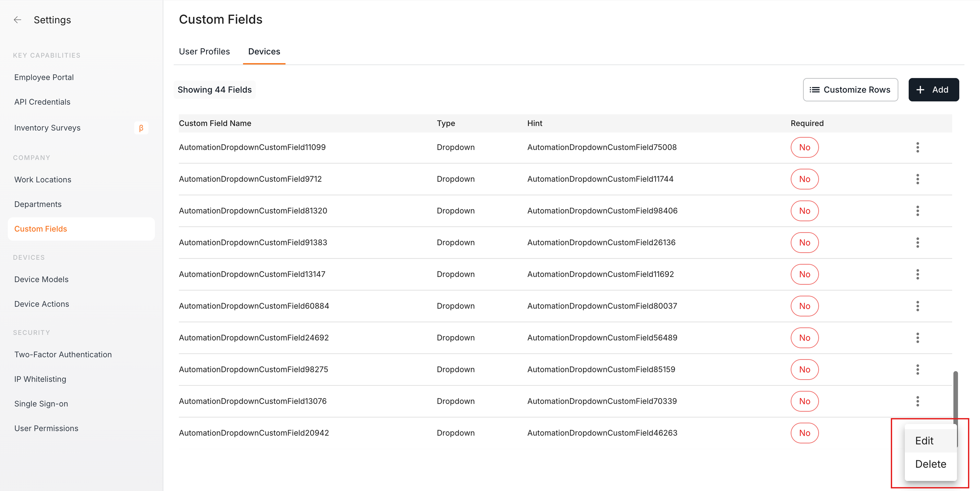Select field name AutomationDropdownCustomField13147
Viewport: 980px width, 491px height.
click(x=252, y=274)
